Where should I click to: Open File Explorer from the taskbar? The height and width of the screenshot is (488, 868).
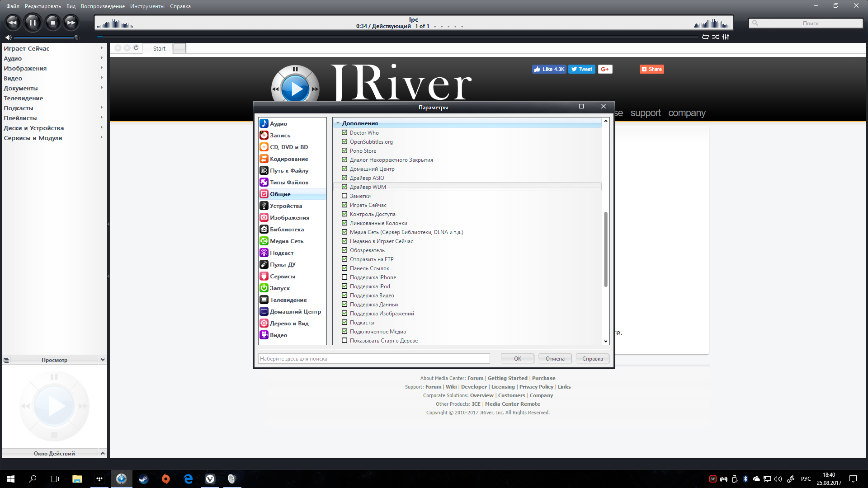pos(77,479)
